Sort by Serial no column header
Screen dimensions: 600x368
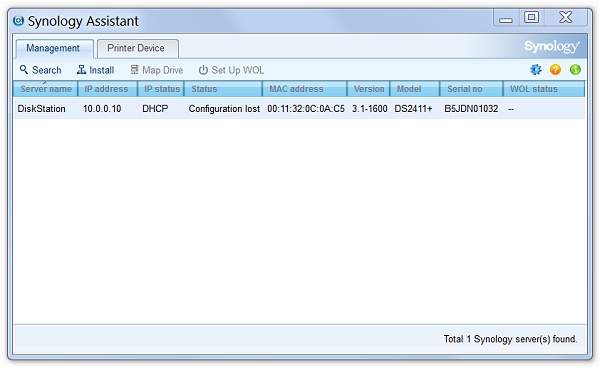click(471, 89)
